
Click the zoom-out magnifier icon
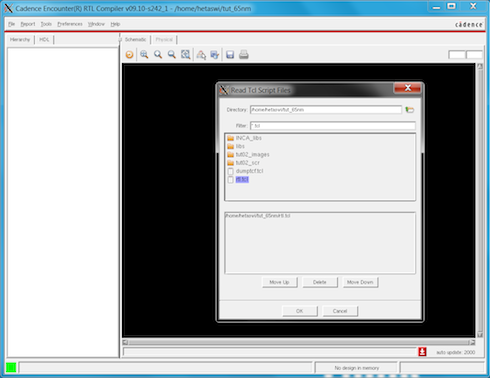click(x=172, y=55)
